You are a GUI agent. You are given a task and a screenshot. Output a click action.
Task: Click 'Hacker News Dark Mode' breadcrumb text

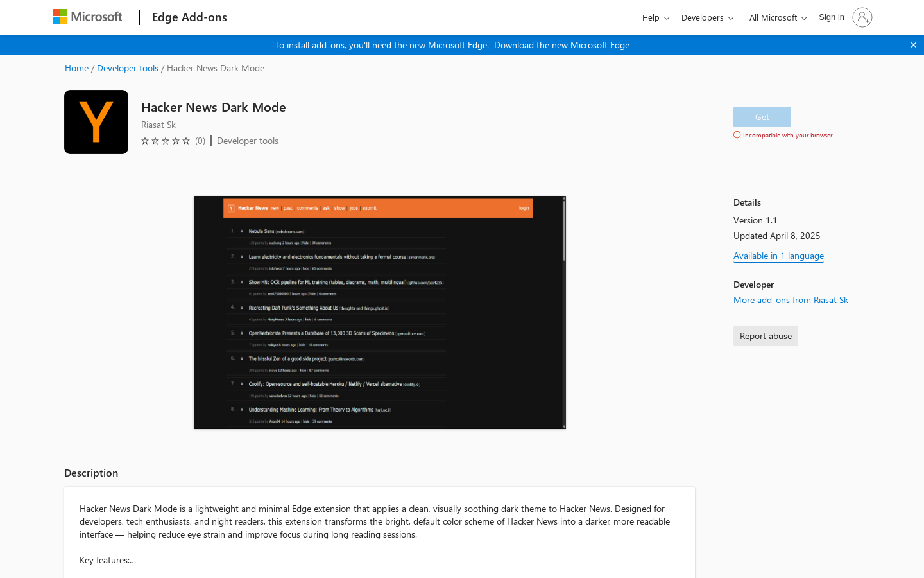point(216,68)
